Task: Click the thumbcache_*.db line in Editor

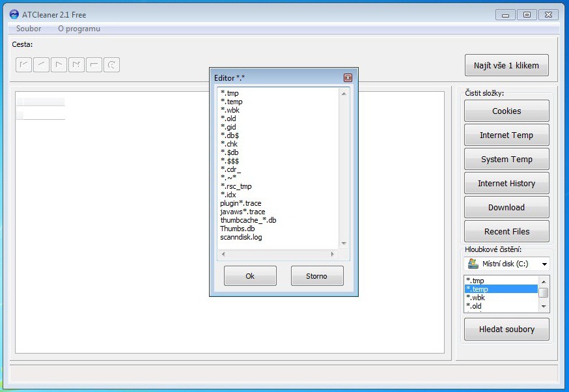Action: click(248, 220)
